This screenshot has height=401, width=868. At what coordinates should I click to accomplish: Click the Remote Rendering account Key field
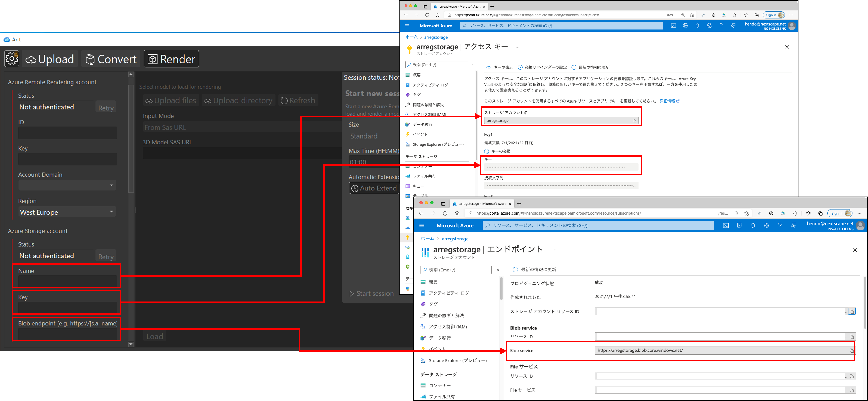coord(67,159)
